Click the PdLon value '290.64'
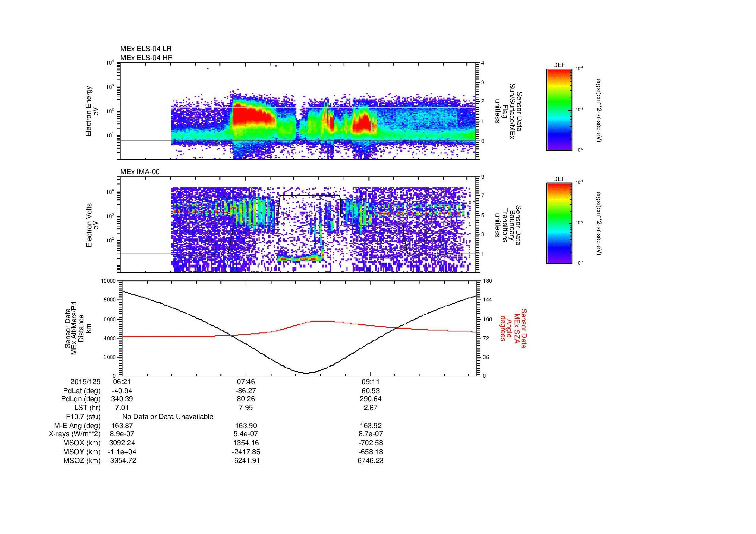Image resolution: width=756 pixels, height=534 pixels. pos(370,399)
